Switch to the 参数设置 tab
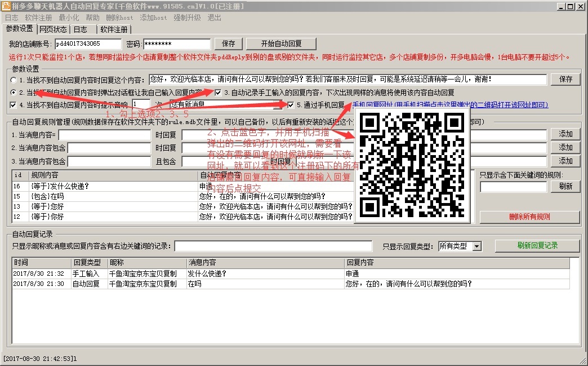This screenshot has height=366, width=588. coord(19,29)
